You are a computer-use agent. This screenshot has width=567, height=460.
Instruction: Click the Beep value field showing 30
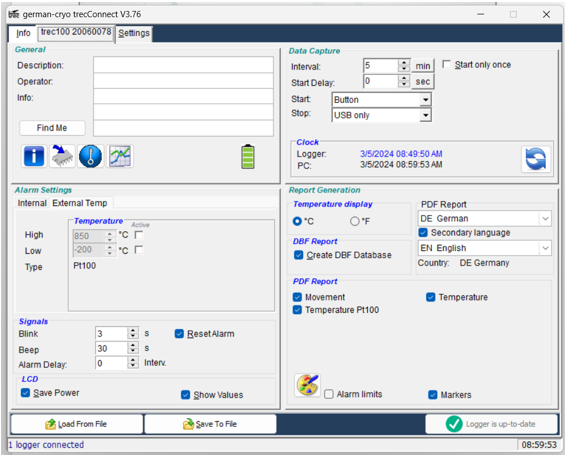point(111,348)
